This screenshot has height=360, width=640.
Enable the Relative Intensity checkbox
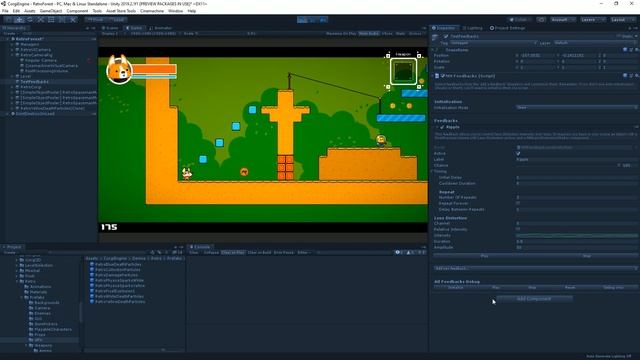[x=518, y=229]
